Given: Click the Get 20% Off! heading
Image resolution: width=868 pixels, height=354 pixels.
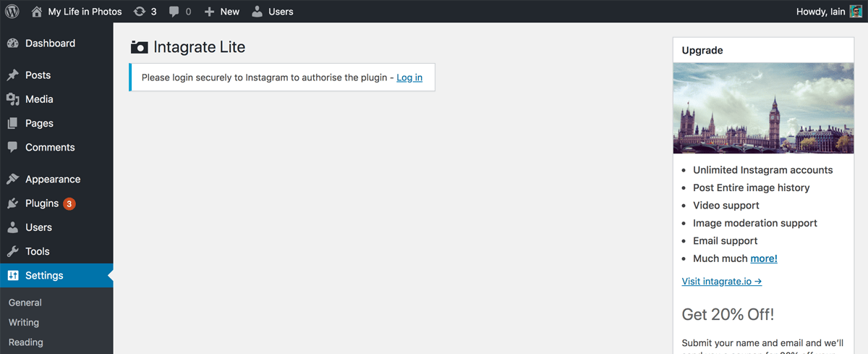Looking at the screenshot, I should tap(728, 314).
